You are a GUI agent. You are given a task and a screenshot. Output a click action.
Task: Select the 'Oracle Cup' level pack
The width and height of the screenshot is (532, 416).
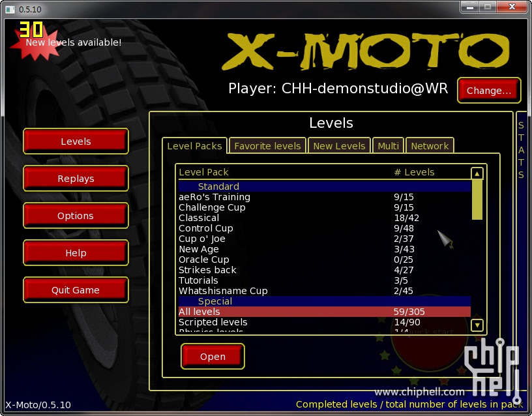point(325,260)
